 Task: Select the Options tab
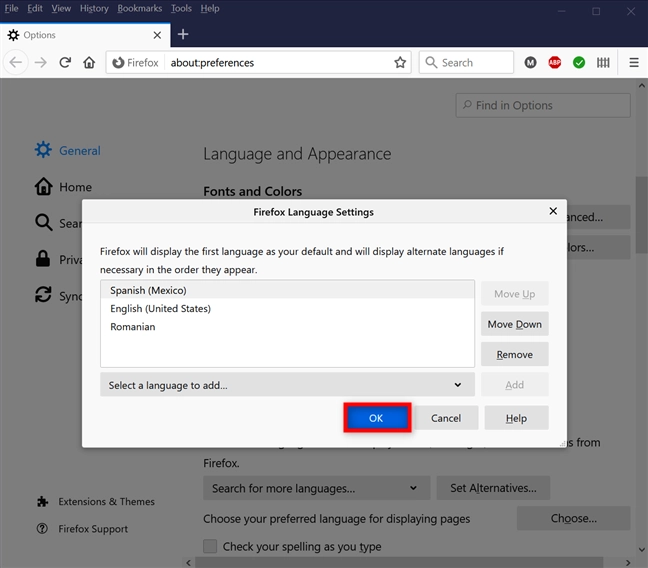point(85,35)
